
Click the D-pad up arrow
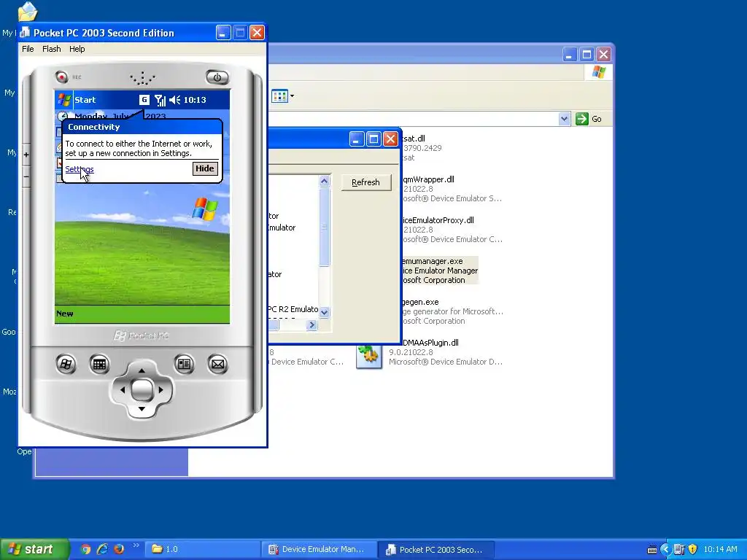coord(142,370)
